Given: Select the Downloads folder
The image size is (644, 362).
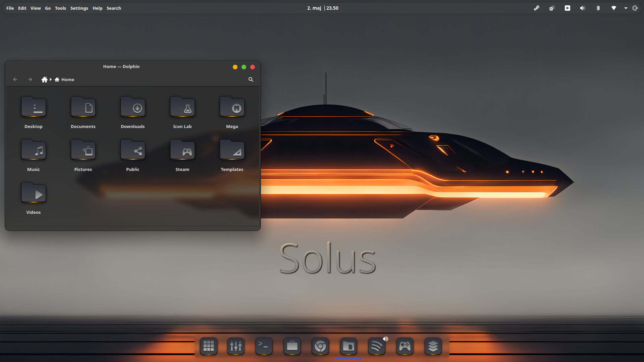Looking at the screenshot, I should (x=133, y=112).
